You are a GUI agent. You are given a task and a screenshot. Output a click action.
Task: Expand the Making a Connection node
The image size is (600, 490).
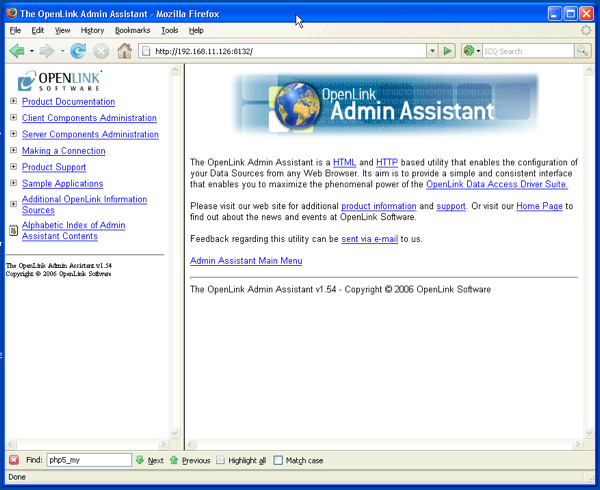[x=13, y=150]
